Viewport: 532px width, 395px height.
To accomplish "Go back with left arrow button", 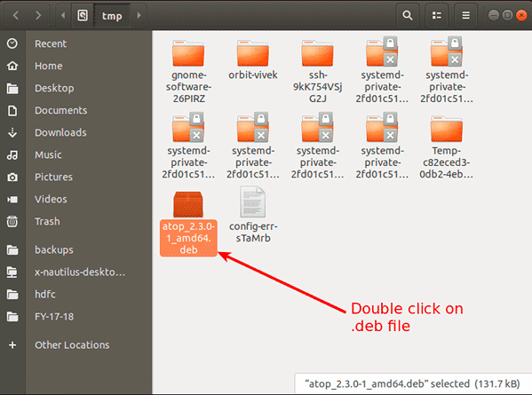I will 16,15.
